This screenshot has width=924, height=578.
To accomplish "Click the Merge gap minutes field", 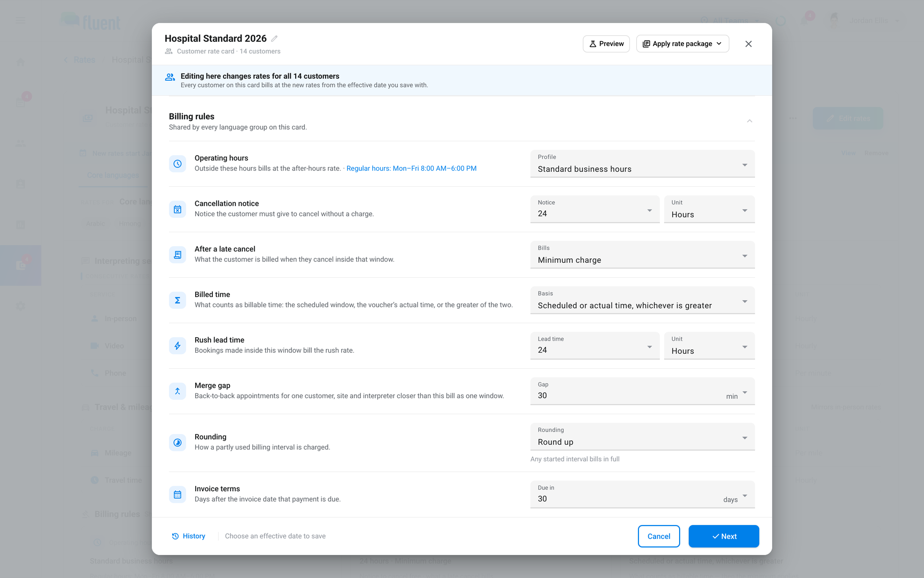I will coord(643,391).
